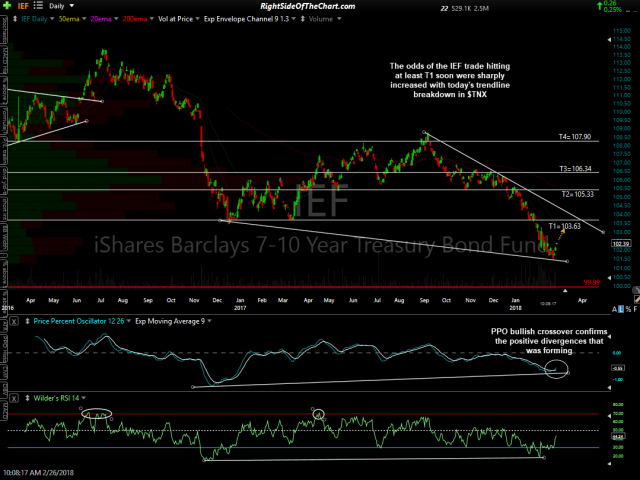Select fixed scale F button

click(636, 310)
